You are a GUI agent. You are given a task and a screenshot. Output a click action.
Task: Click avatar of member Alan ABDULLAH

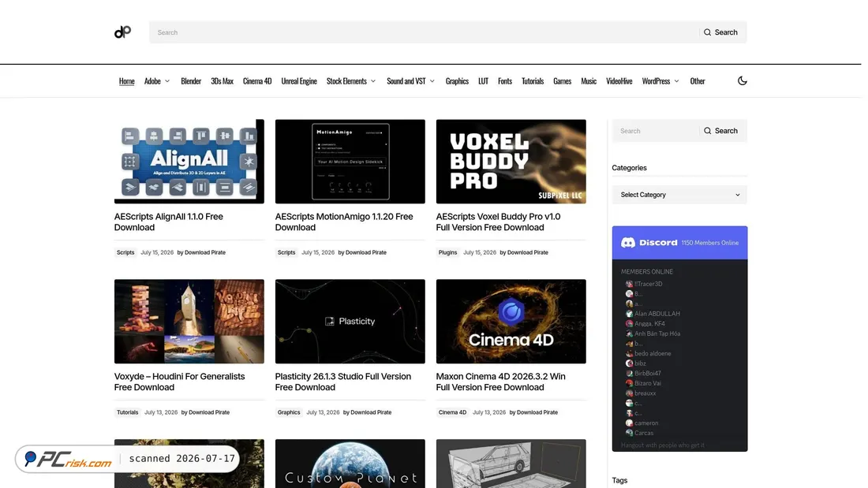(629, 314)
